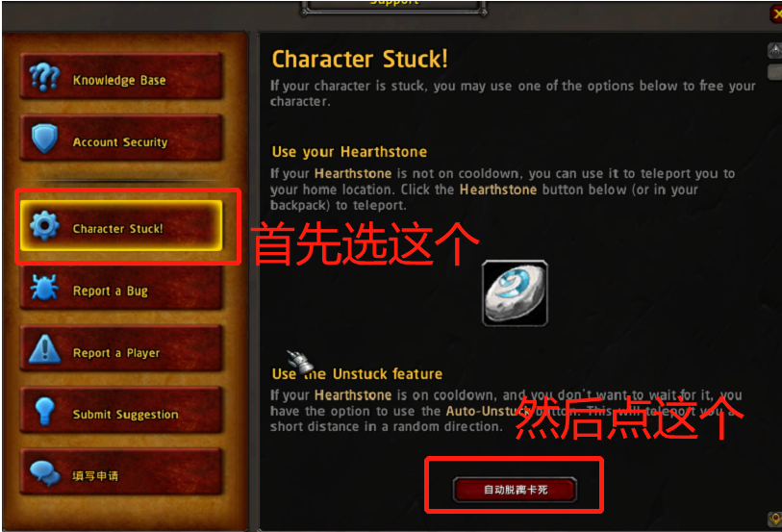Screen dimensions: 782x532
Task: Open the 填写申请 ticket option
Action: pos(121,472)
